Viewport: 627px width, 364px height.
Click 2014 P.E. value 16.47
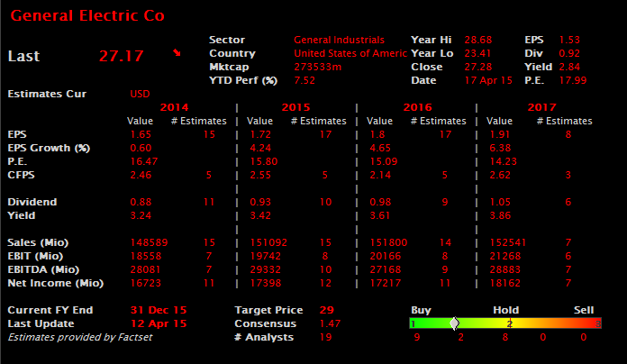pos(144,161)
